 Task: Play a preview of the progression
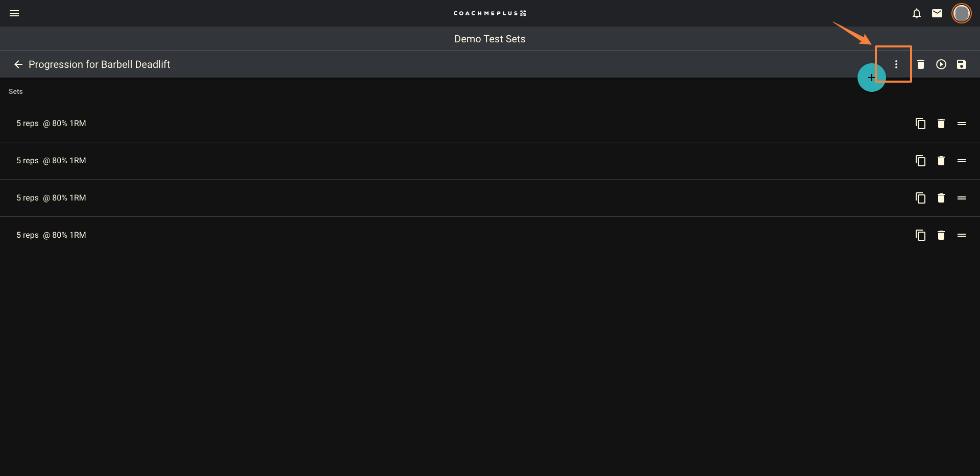click(x=941, y=64)
